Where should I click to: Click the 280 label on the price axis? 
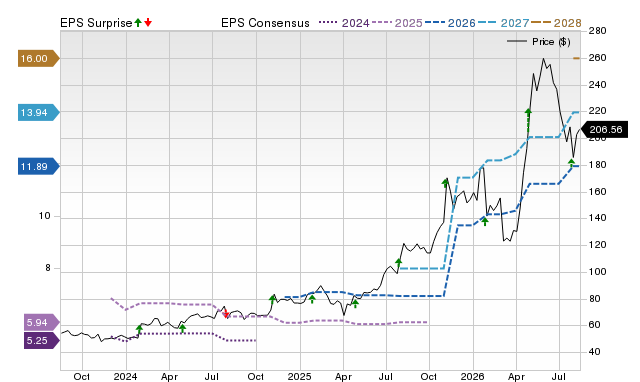point(598,31)
